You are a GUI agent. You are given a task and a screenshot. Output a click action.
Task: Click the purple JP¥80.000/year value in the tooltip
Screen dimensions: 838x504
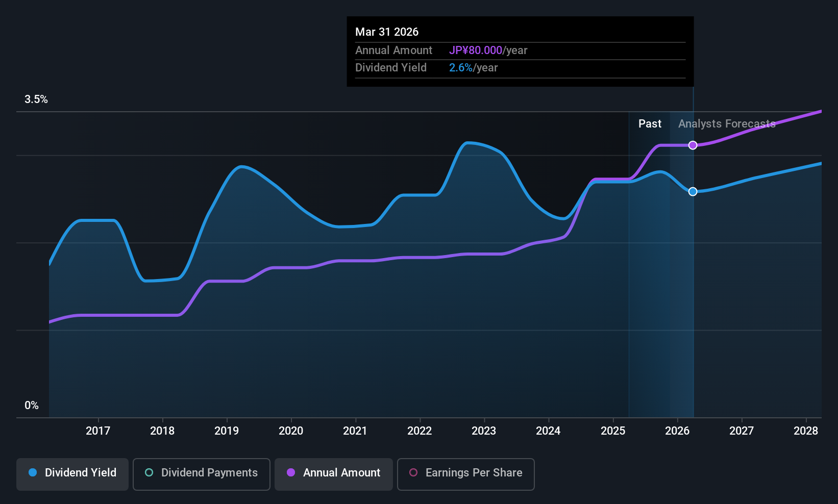476,51
